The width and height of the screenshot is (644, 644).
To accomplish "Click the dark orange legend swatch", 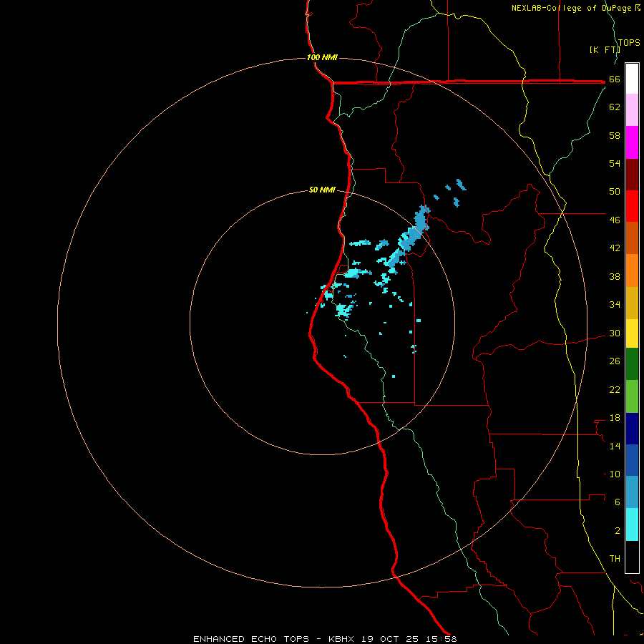I will [x=632, y=238].
